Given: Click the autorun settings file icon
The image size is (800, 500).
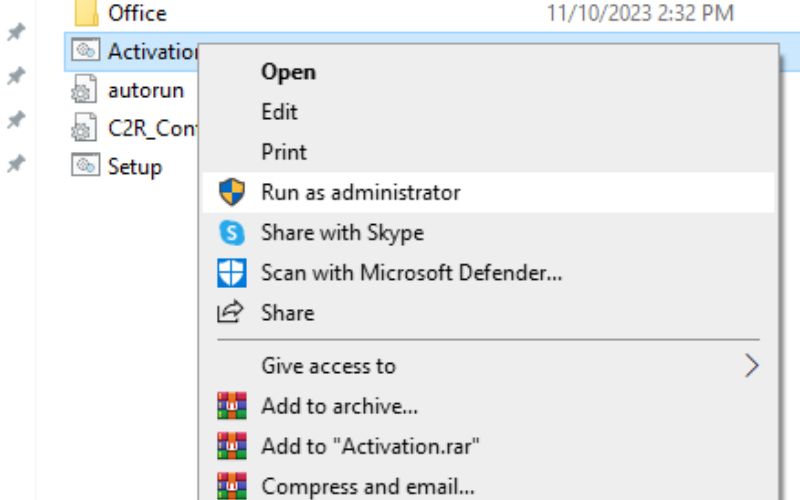Looking at the screenshot, I should point(84,88).
